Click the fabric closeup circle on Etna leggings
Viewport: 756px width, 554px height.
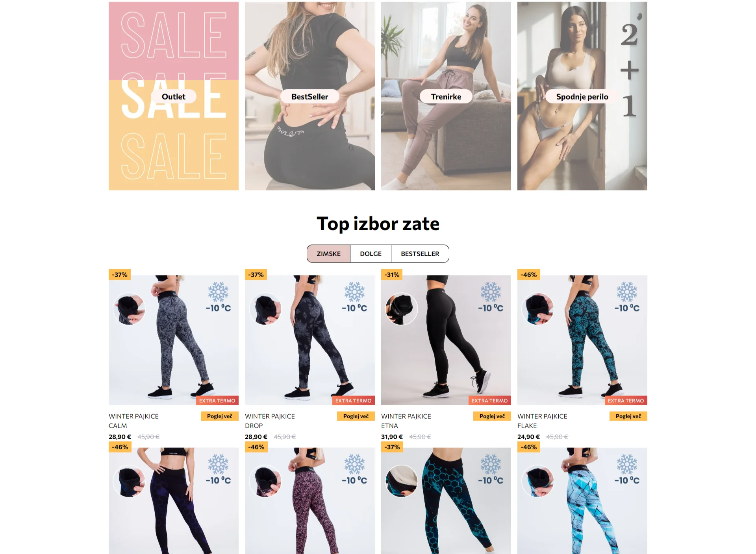click(x=402, y=309)
